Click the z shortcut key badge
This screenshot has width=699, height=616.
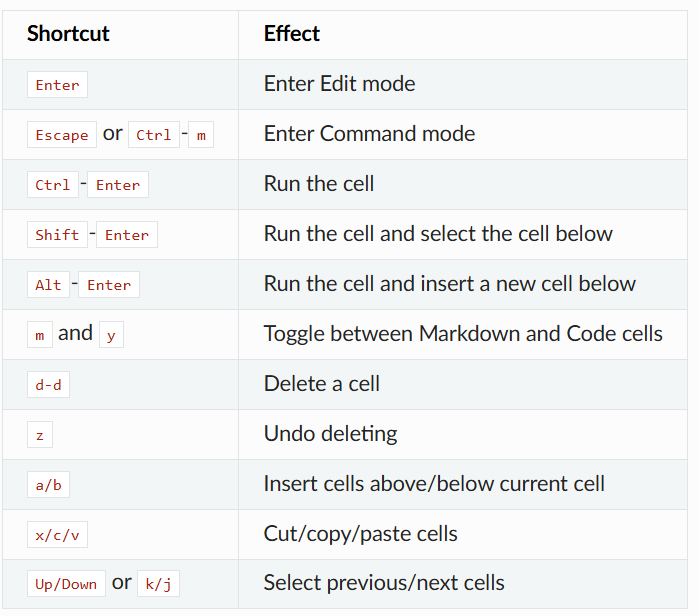click(39, 435)
